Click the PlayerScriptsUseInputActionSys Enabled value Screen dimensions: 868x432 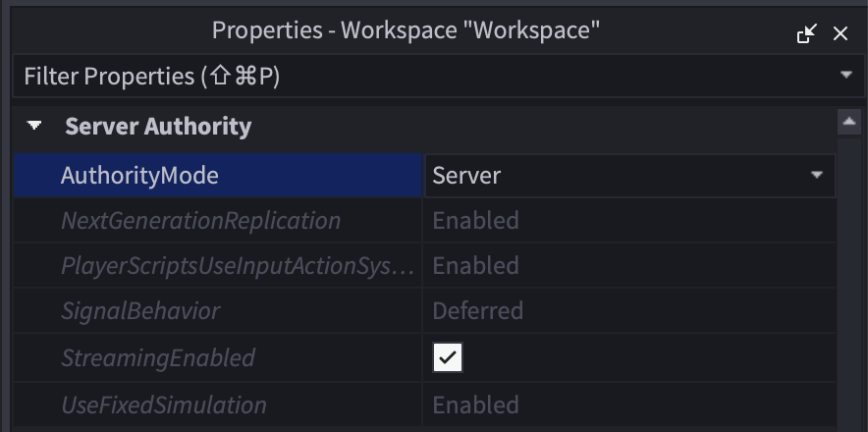tap(475, 266)
